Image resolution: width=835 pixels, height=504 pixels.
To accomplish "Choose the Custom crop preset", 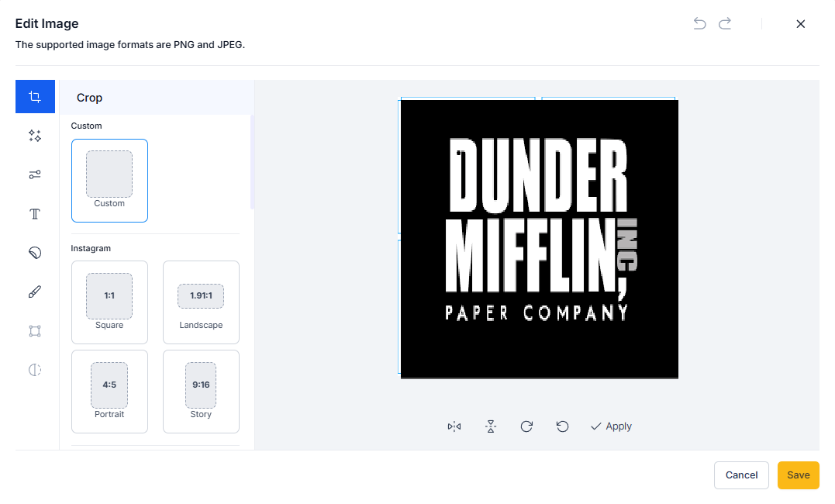I will [109, 181].
